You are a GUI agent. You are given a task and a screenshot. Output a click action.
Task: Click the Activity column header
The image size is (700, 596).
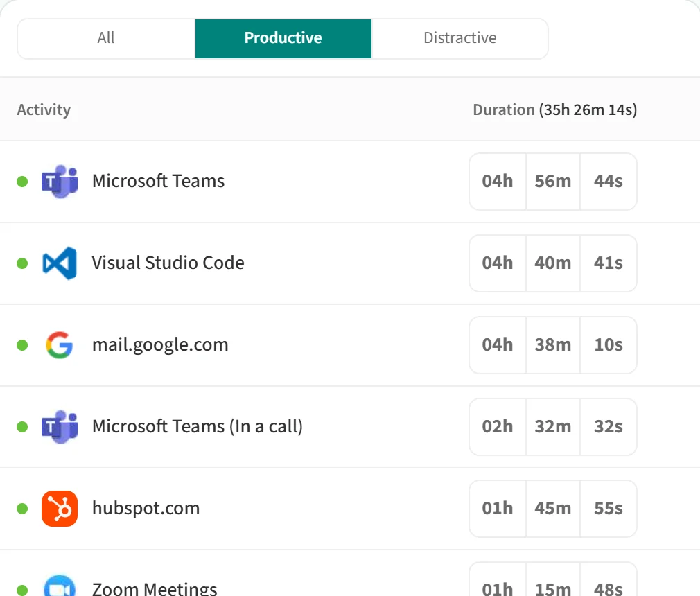[x=44, y=109]
